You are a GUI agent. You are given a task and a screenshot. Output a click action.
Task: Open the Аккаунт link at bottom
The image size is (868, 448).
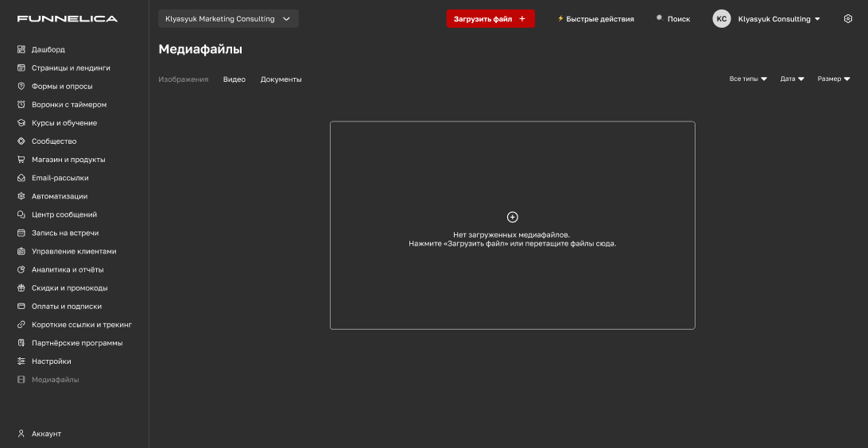click(x=46, y=434)
